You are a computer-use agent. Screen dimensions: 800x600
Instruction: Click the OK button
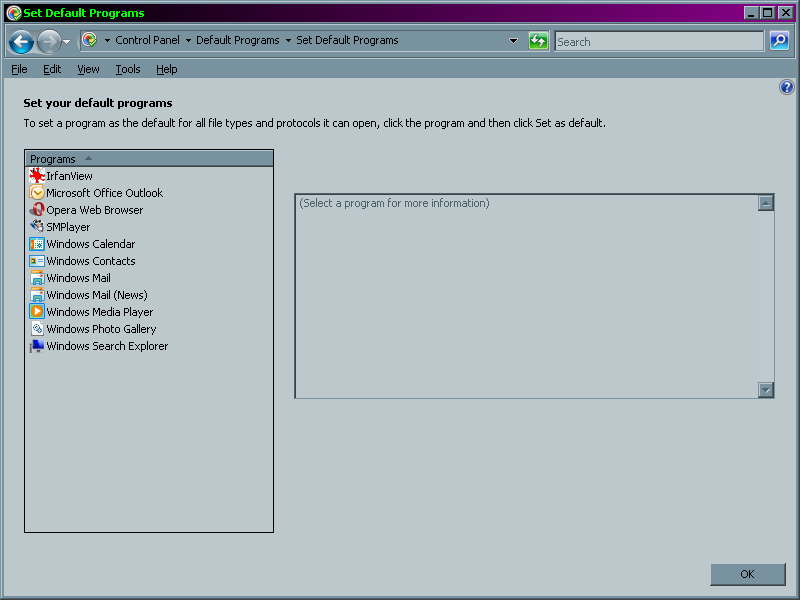[x=748, y=574]
